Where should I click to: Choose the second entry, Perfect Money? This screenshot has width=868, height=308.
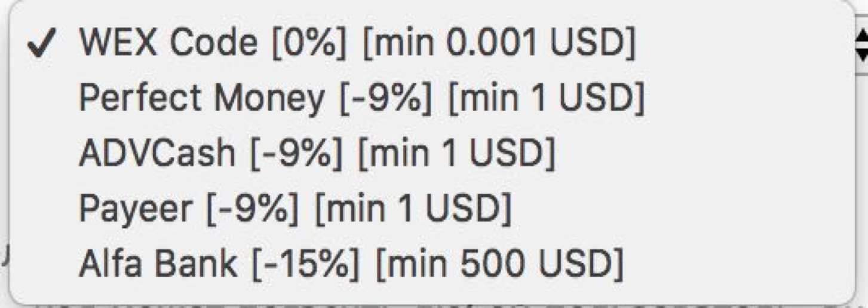click(x=361, y=98)
